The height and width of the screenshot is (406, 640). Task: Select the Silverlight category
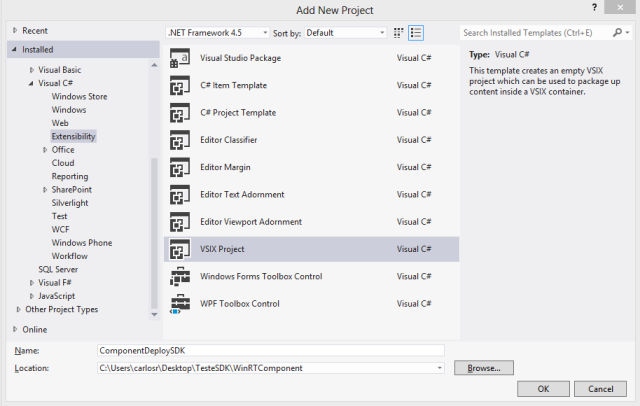(x=70, y=203)
